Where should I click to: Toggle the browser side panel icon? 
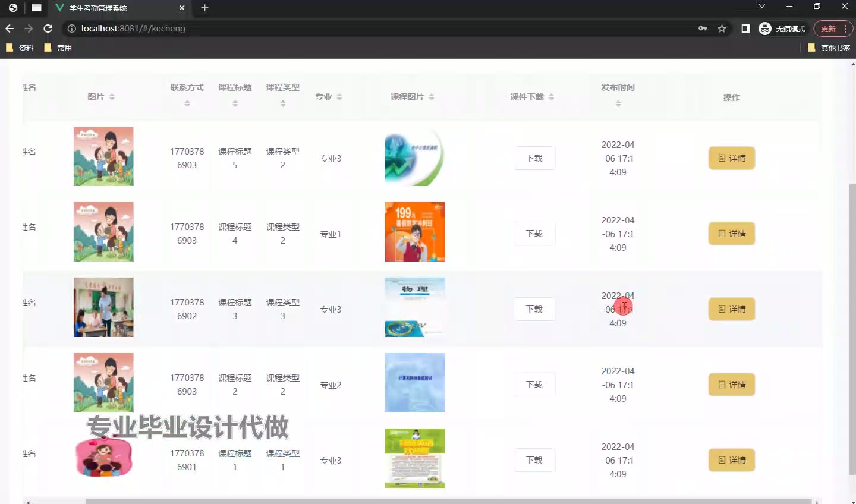point(745,29)
